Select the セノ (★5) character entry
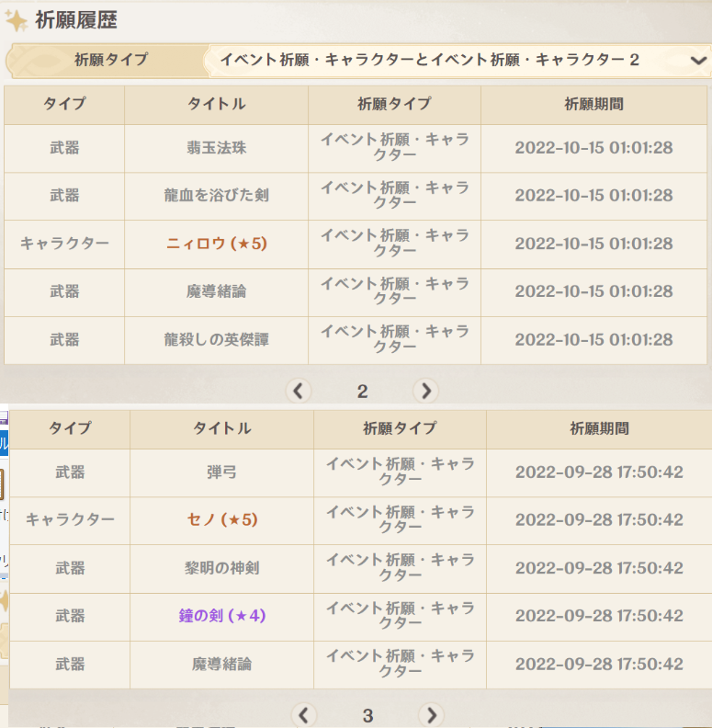 [221, 519]
